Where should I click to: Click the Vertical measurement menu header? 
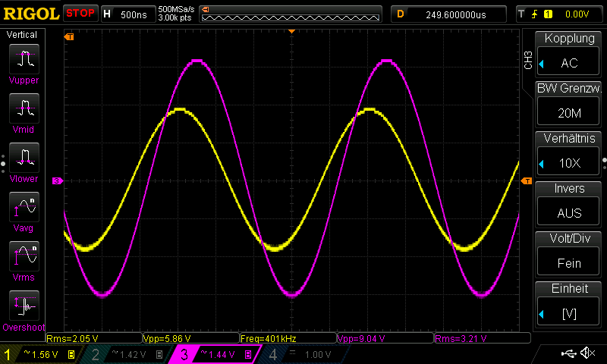click(x=22, y=35)
